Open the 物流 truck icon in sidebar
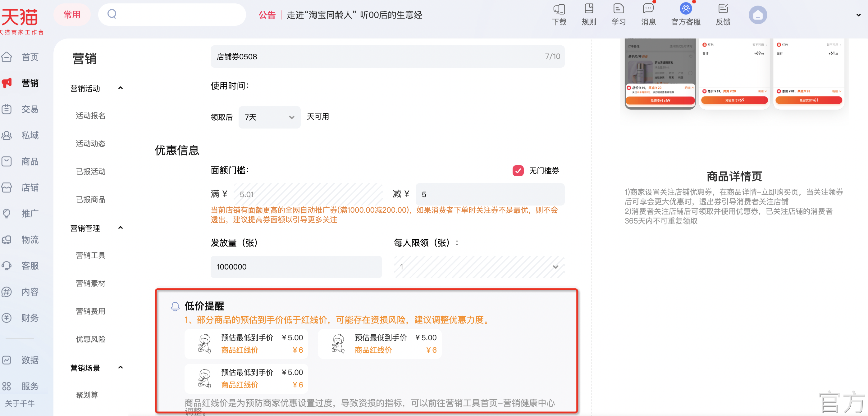868x416 pixels. 7,239
